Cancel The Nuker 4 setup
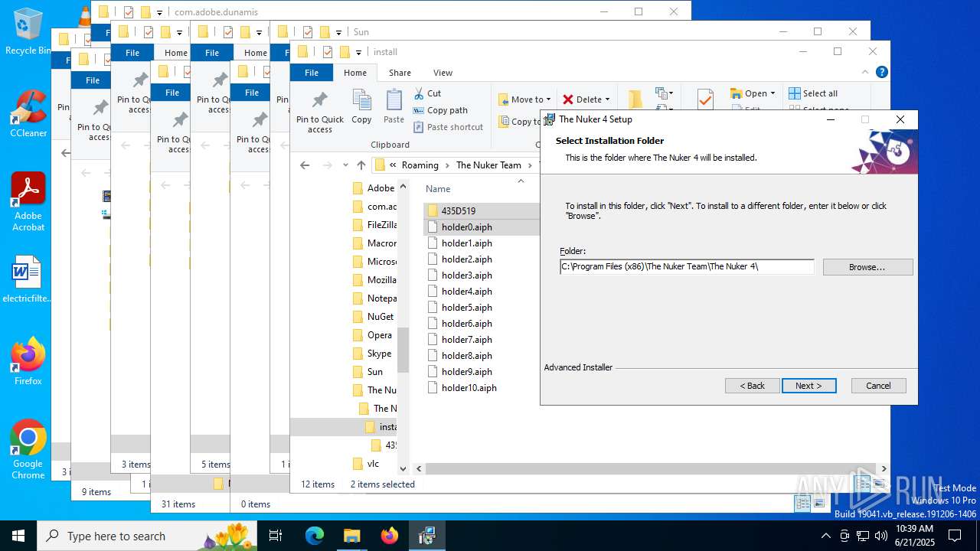 [x=878, y=386]
